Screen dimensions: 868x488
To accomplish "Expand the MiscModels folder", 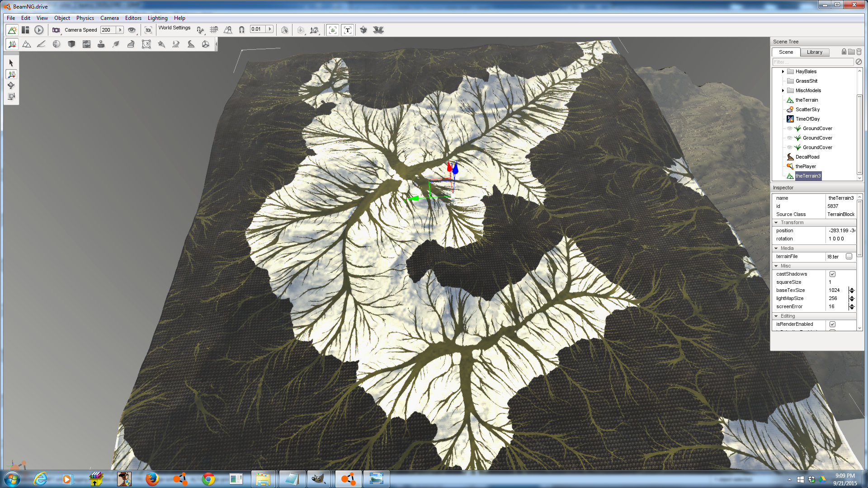I will point(783,90).
